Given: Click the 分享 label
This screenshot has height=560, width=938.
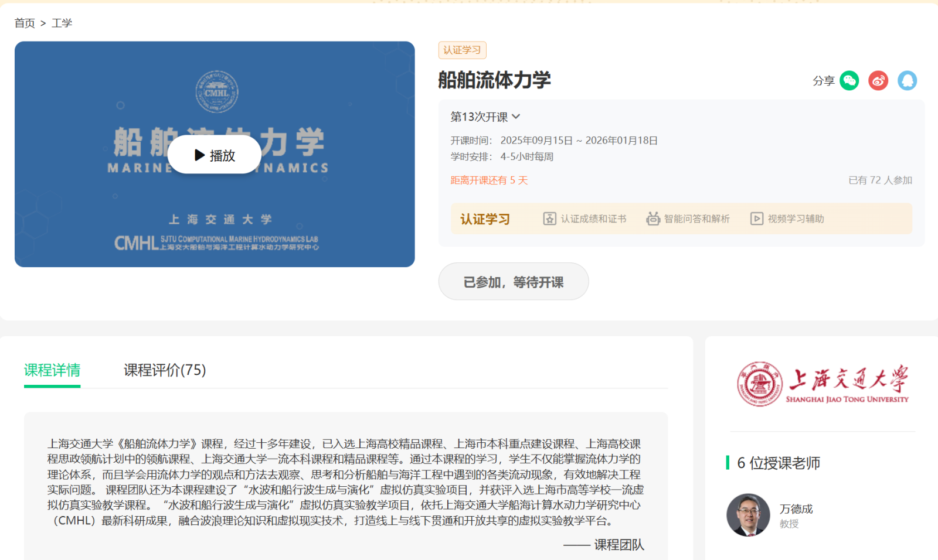Looking at the screenshot, I should pyautogui.click(x=823, y=81).
